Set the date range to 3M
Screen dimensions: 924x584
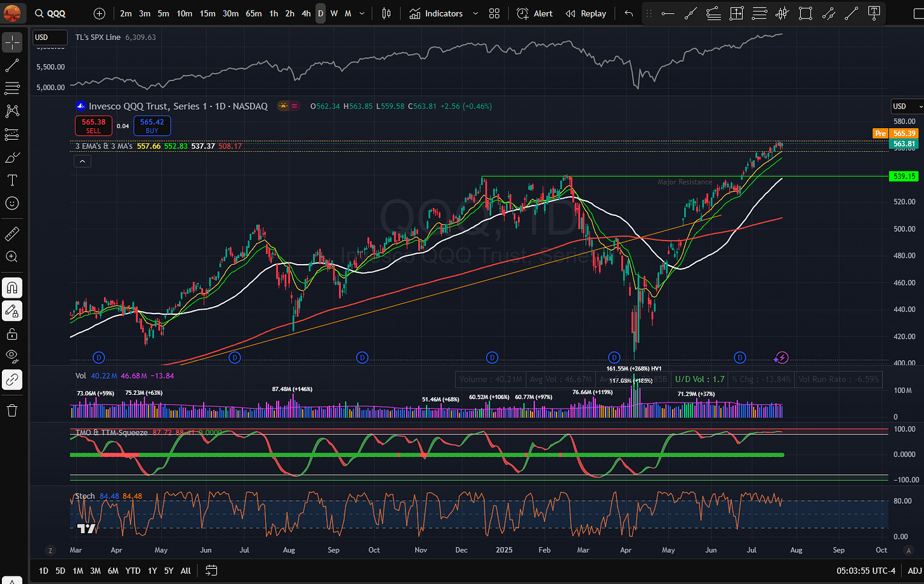tap(95, 571)
